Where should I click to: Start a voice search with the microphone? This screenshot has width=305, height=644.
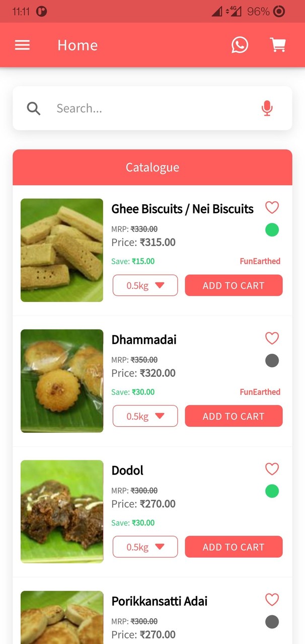click(x=267, y=108)
